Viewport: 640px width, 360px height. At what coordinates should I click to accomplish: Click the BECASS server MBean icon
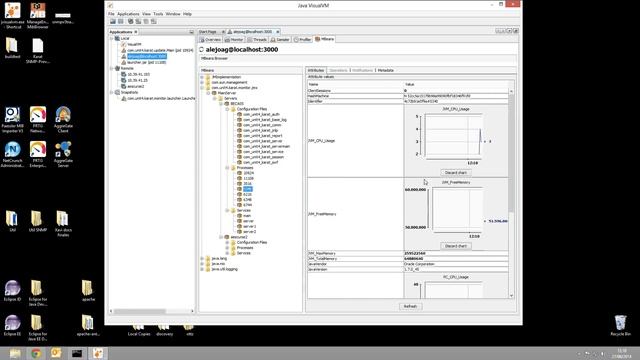tap(227, 104)
